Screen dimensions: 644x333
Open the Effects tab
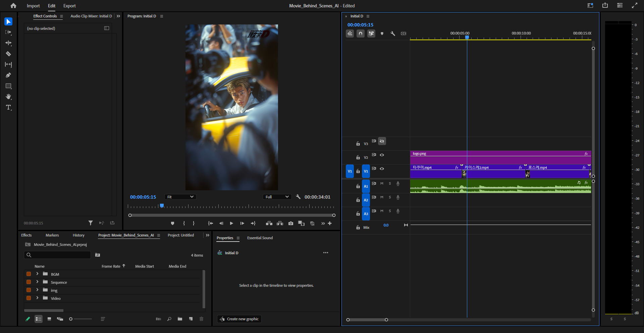[26, 235]
